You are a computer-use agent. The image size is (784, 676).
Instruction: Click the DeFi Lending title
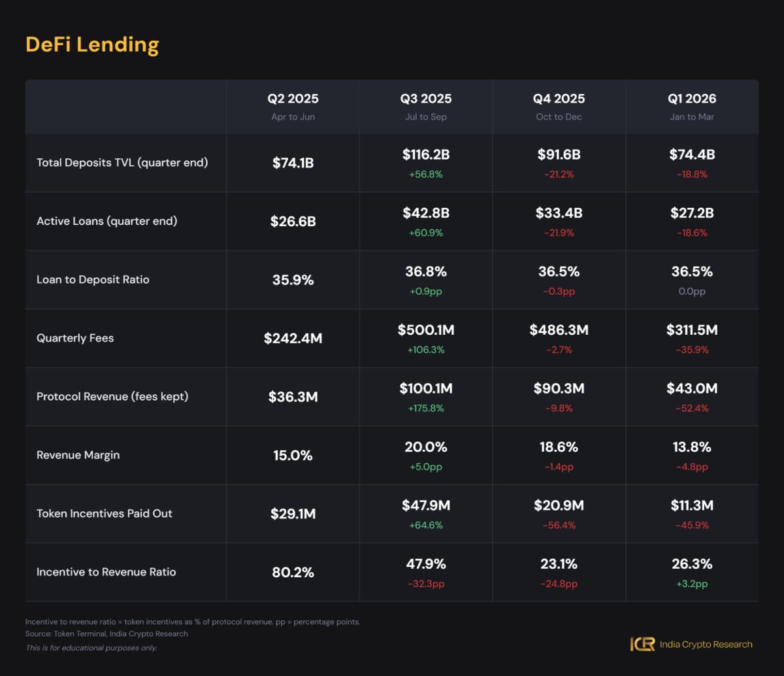click(x=92, y=44)
